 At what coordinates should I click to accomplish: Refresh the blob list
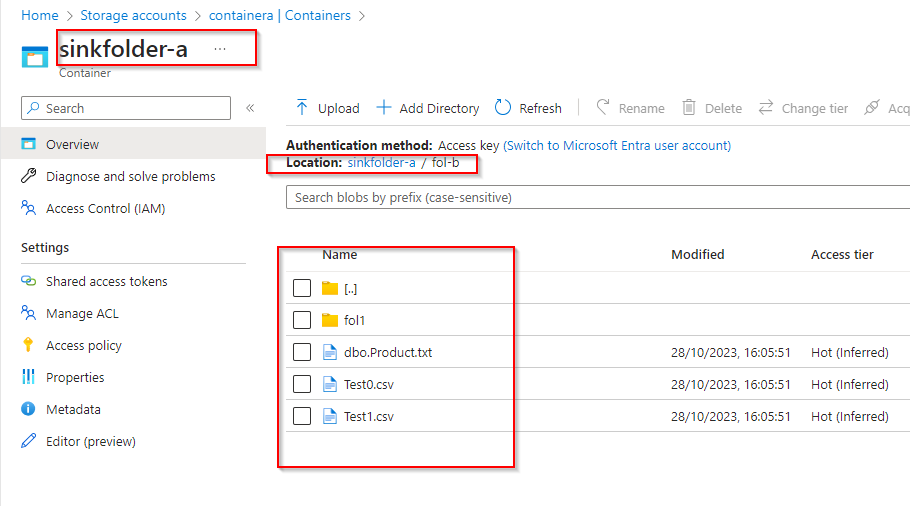(x=528, y=109)
